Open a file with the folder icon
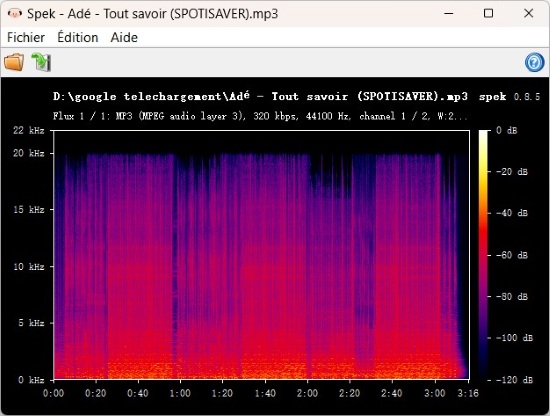The image size is (550, 416). click(x=14, y=62)
